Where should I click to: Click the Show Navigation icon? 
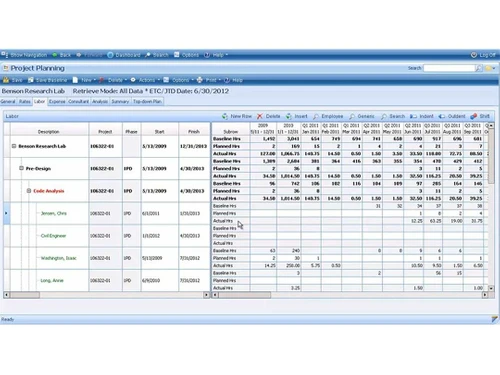coord(5,55)
